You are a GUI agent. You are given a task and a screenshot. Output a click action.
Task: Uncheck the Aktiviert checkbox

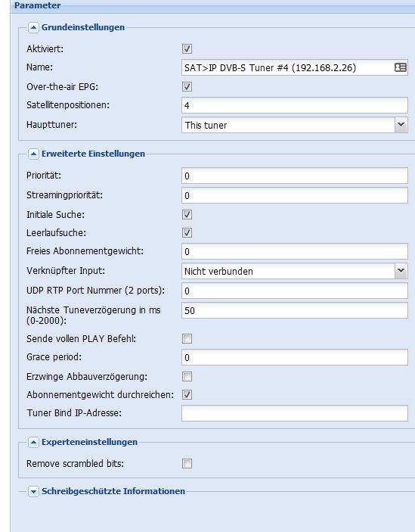[x=187, y=49]
